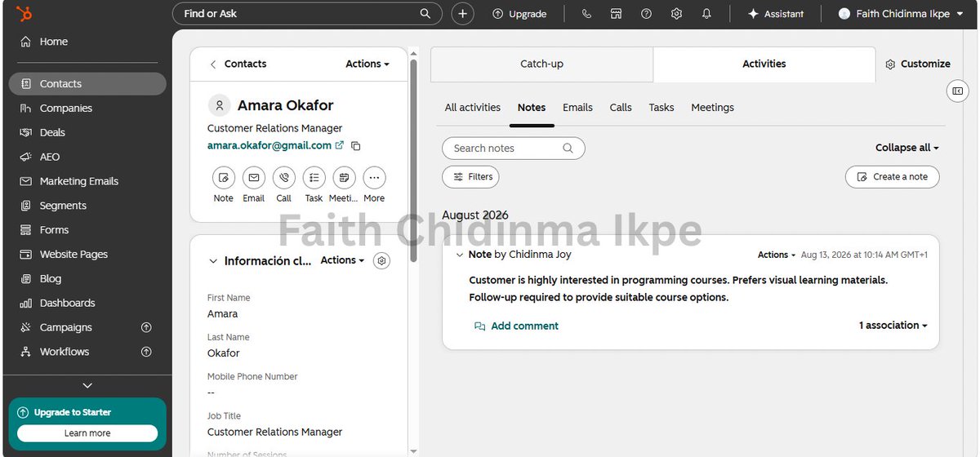Open the Collapse all dropdown
Image resolution: width=980 pixels, height=457 pixels.
pyautogui.click(x=907, y=148)
